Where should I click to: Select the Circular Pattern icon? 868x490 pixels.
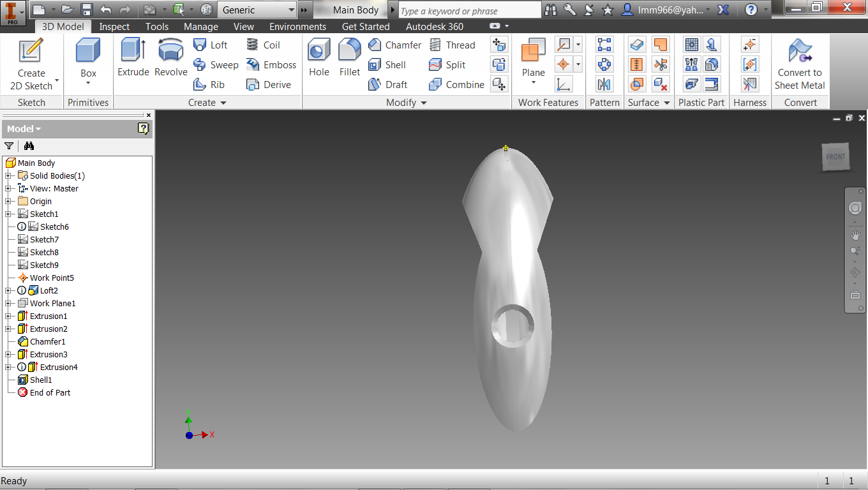(604, 64)
